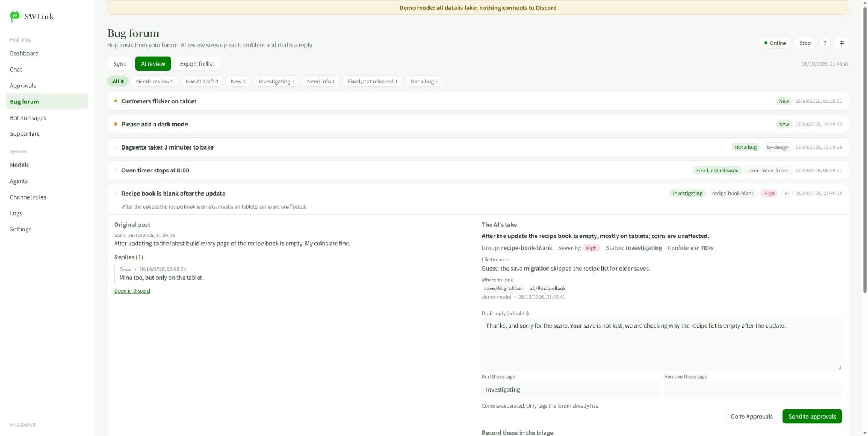
Task: Go to Channel rules
Action: [47, 197]
